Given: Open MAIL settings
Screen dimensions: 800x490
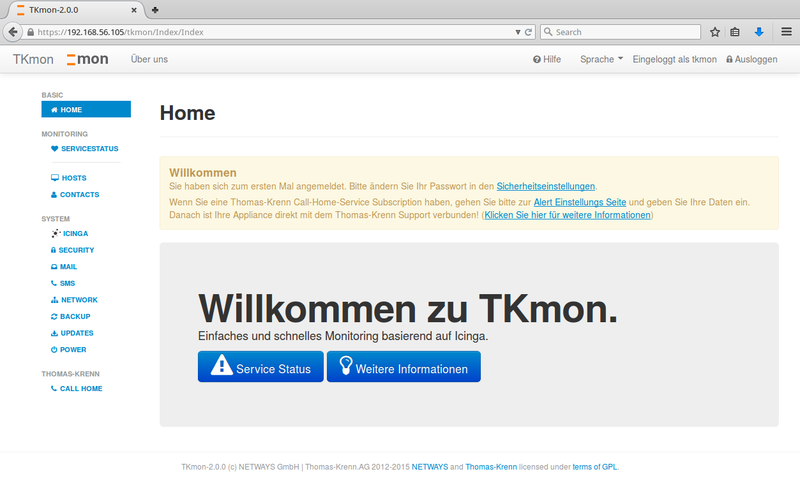Looking at the screenshot, I should [64, 266].
